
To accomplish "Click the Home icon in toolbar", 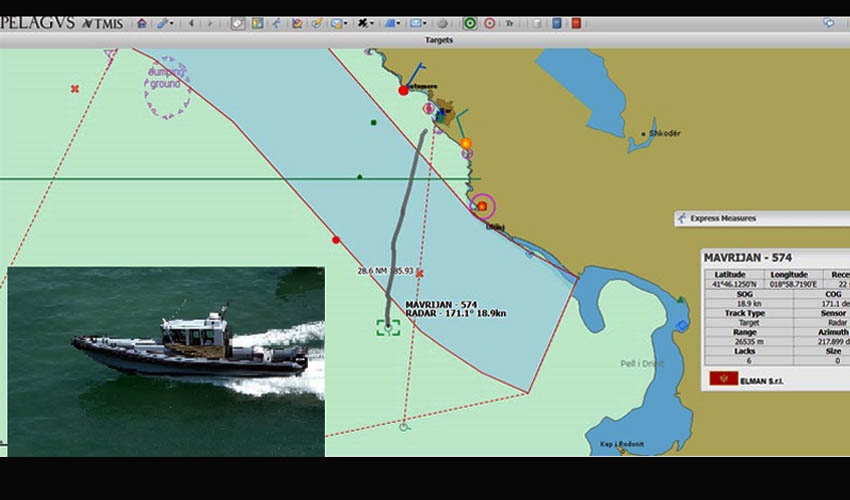I will (141, 23).
